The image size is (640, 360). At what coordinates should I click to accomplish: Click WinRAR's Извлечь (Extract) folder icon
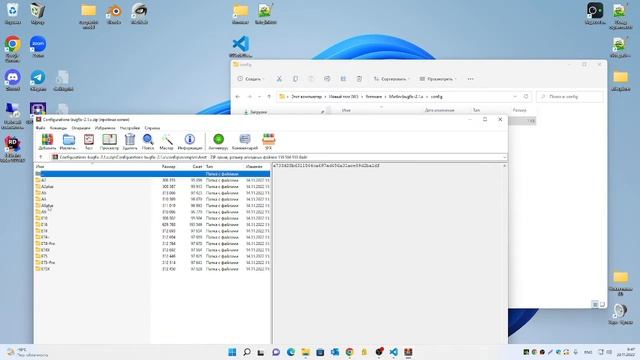click(x=68, y=140)
